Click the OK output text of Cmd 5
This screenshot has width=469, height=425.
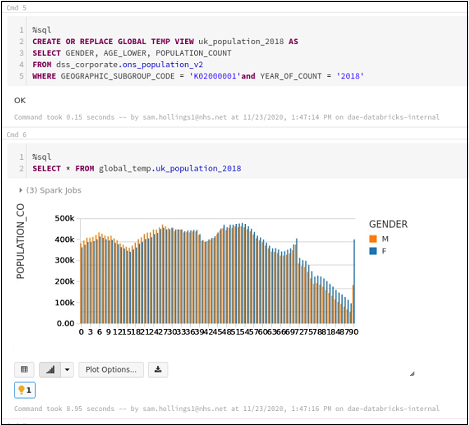tap(20, 100)
